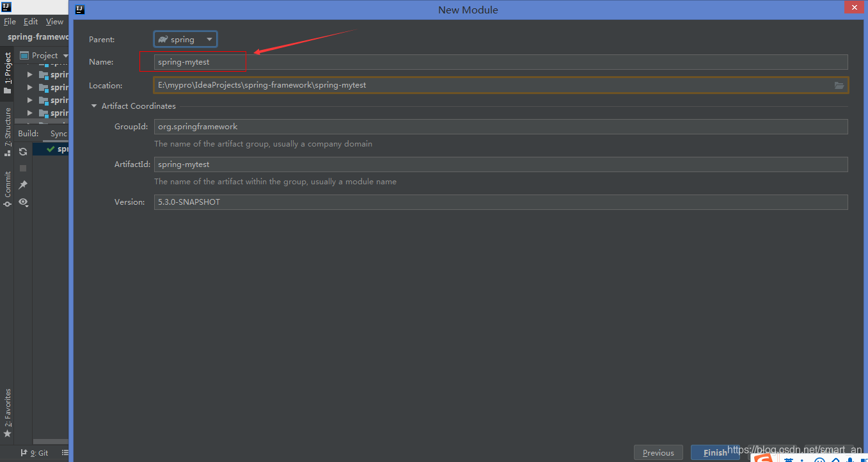Viewport: 868px width, 462px height.
Task: Expand the first visible project tree folder
Action: pos(29,75)
